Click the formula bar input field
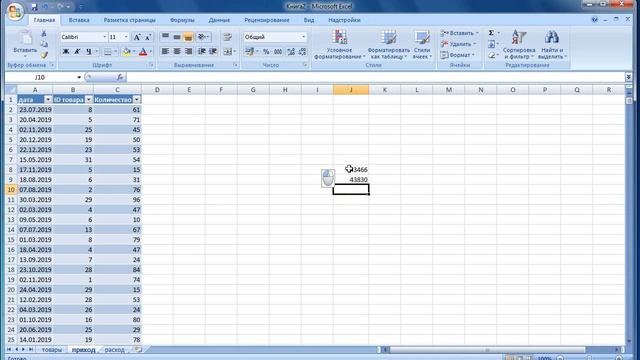 [x=376, y=77]
